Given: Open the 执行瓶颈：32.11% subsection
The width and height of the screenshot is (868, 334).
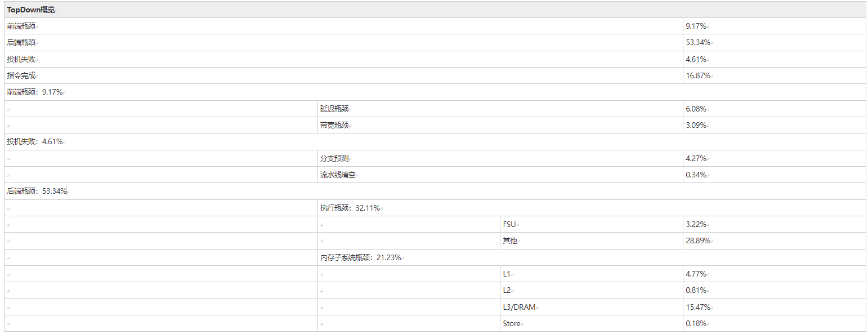Looking at the screenshot, I should [350, 208].
